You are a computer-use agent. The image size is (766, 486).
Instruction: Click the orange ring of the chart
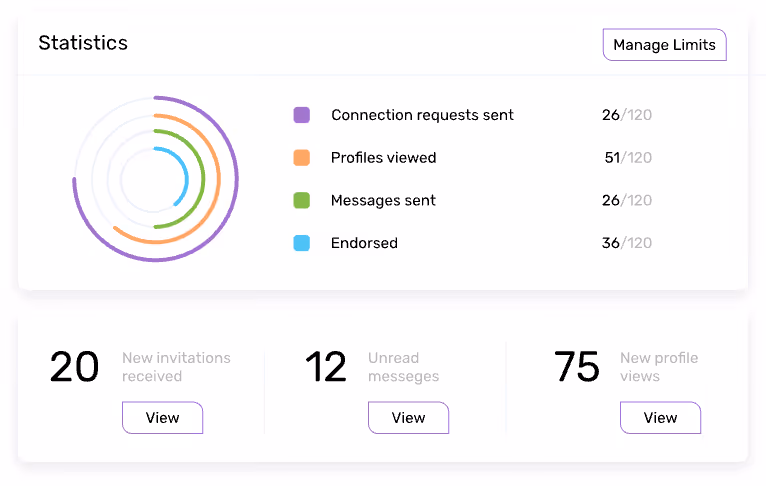pyautogui.click(x=218, y=179)
